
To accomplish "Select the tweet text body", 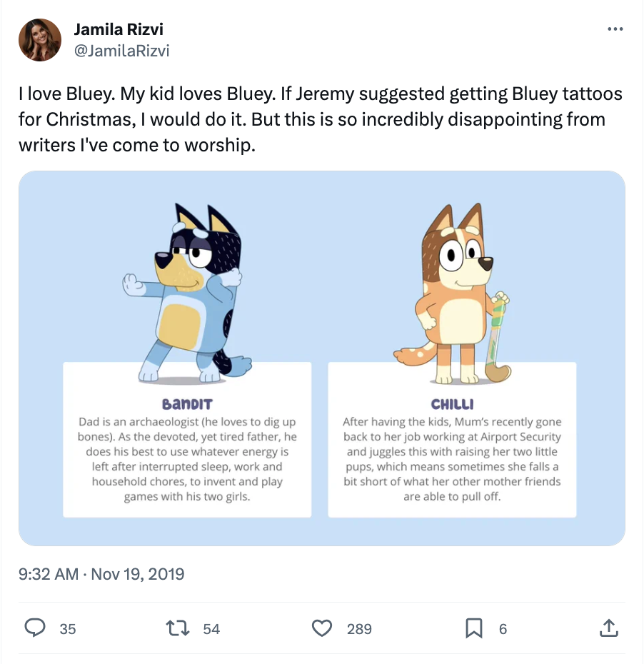I will coord(320,119).
